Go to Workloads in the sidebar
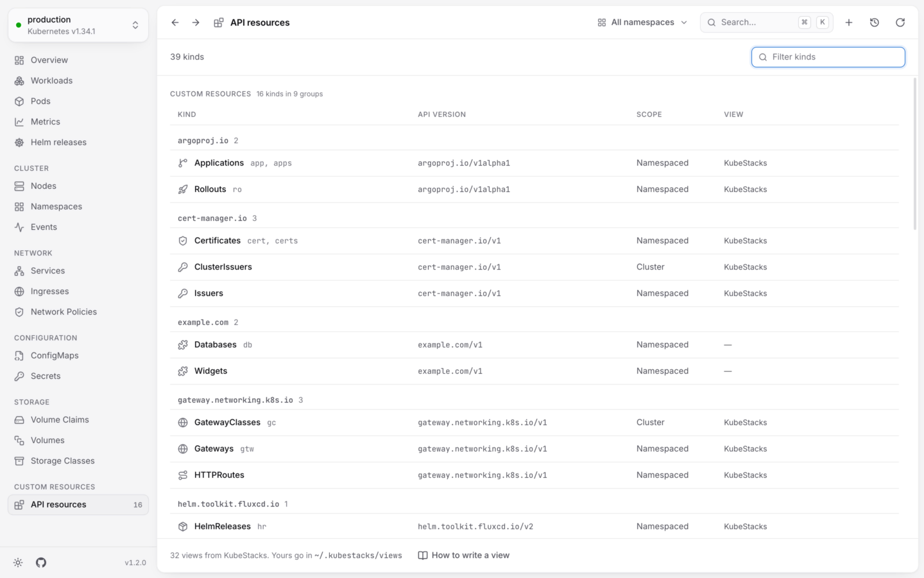Viewport: 924px width, 578px height. click(x=78, y=81)
